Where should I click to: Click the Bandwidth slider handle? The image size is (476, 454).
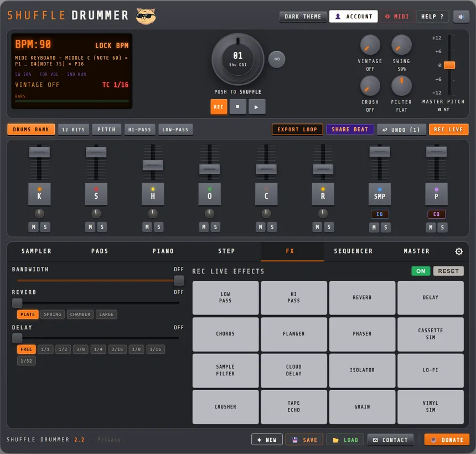pyautogui.click(x=179, y=280)
